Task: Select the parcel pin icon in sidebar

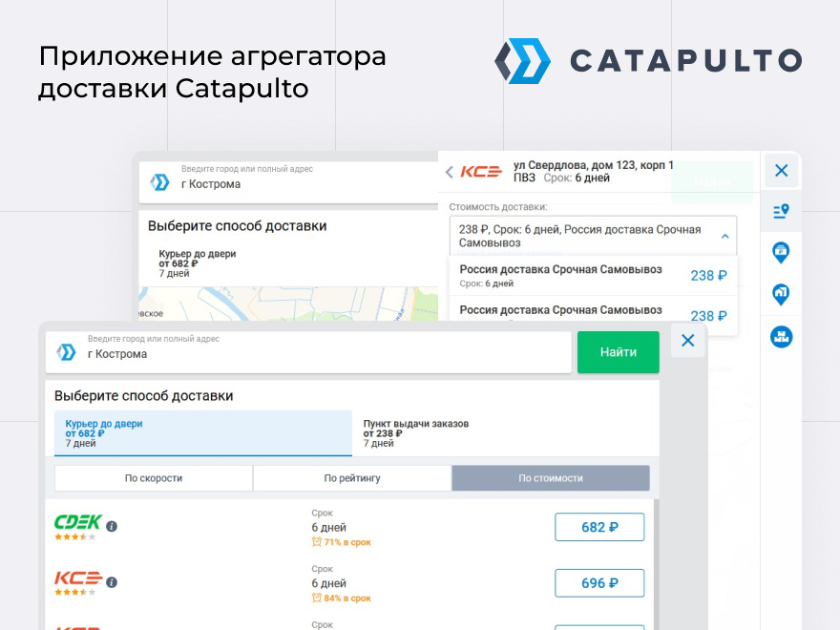Action: click(x=781, y=252)
